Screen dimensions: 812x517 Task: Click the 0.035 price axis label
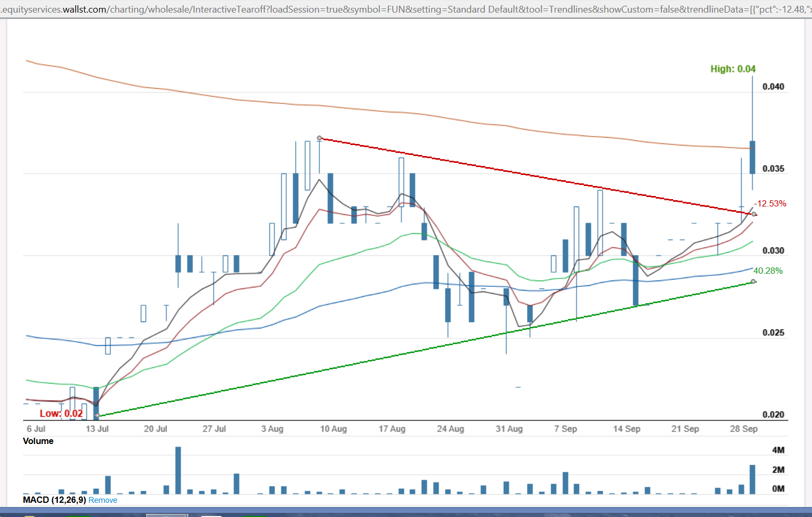(773, 169)
